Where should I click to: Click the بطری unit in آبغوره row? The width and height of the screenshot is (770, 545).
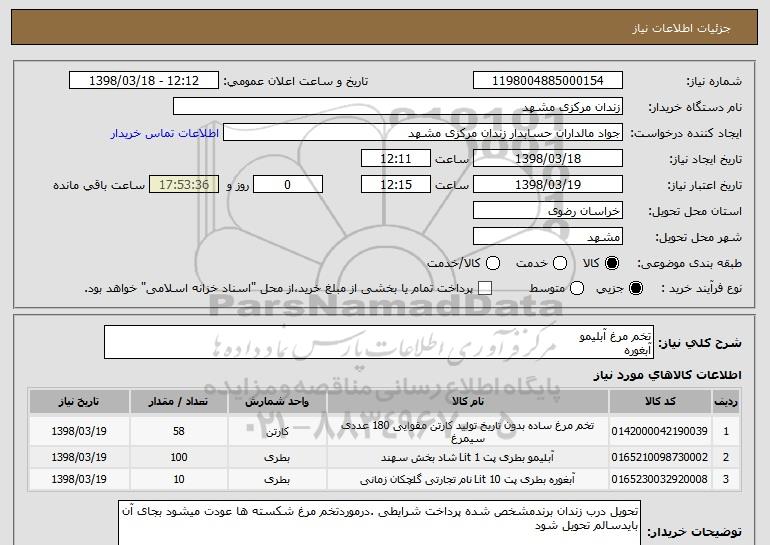277,480
